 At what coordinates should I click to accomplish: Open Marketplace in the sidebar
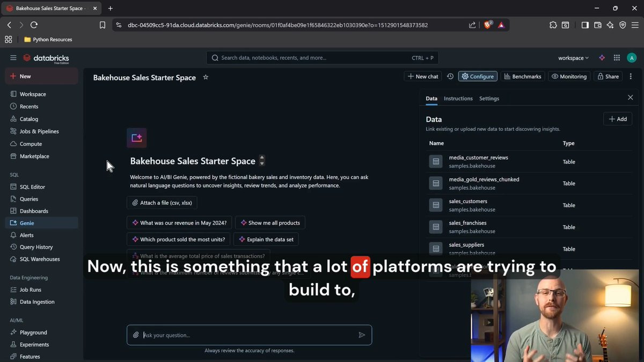[x=42, y=156]
